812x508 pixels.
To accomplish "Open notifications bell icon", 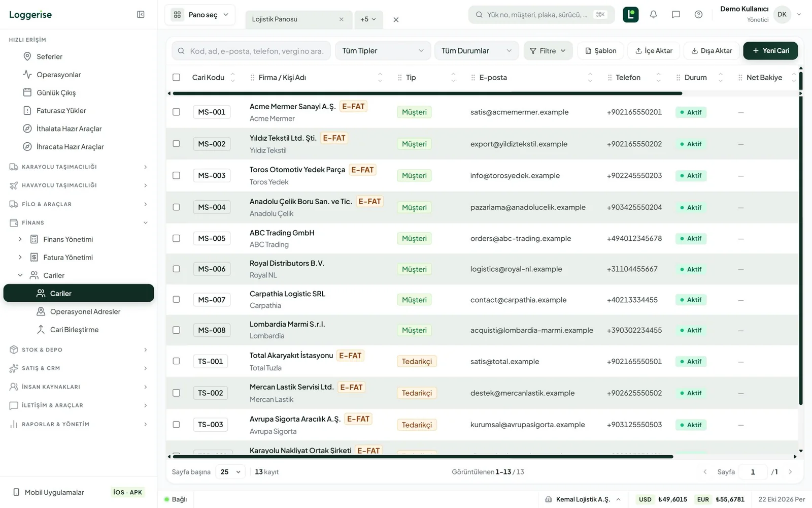I will point(653,15).
